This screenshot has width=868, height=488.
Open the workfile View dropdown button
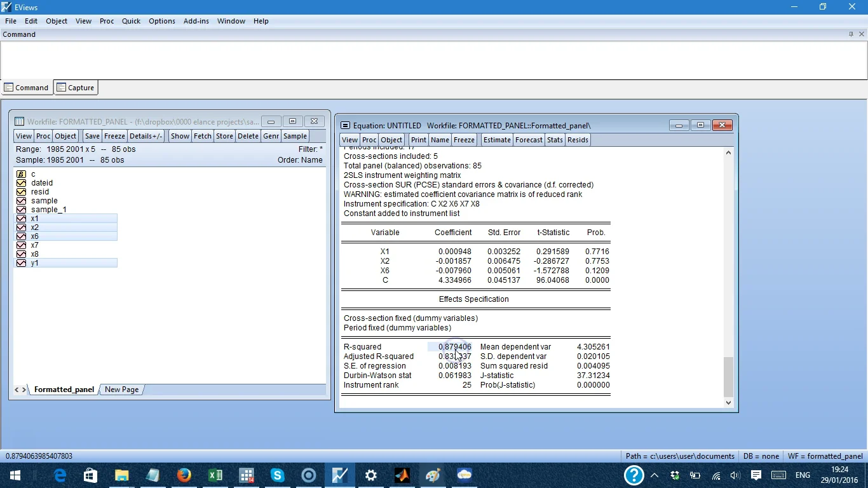click(x=24, y=136)
